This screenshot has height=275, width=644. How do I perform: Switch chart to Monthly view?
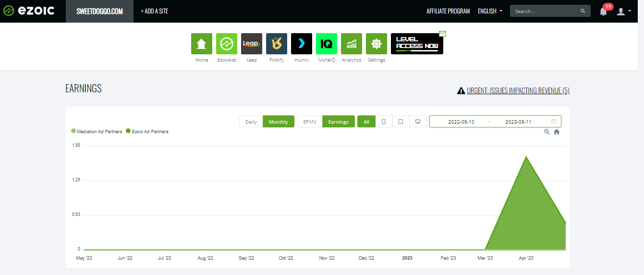click(x=279, y=122)
